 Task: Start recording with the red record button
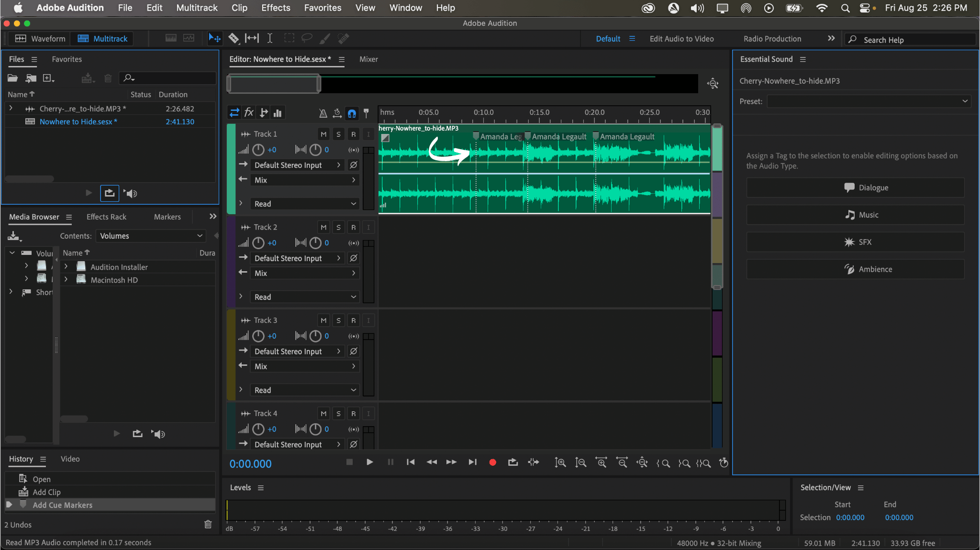(492, 462)
